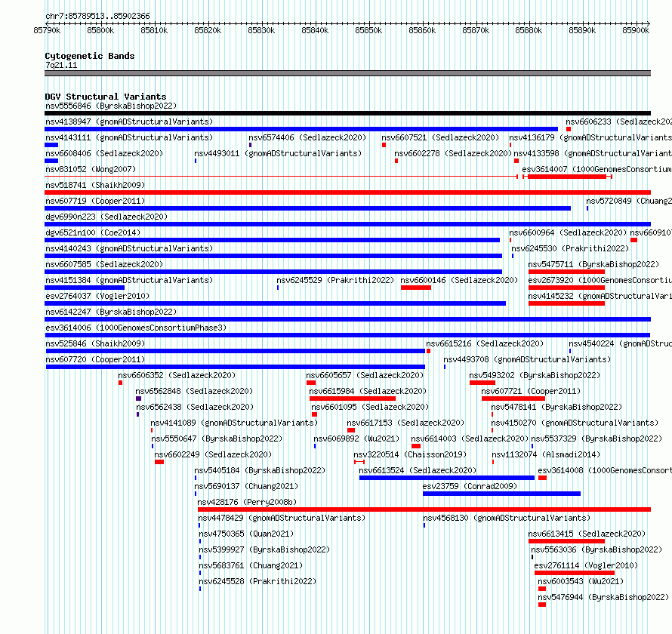The height and width of the screenshot is (634, 672).
Task: Click the red esv3614007 variant bar
Action: point(567,177)
